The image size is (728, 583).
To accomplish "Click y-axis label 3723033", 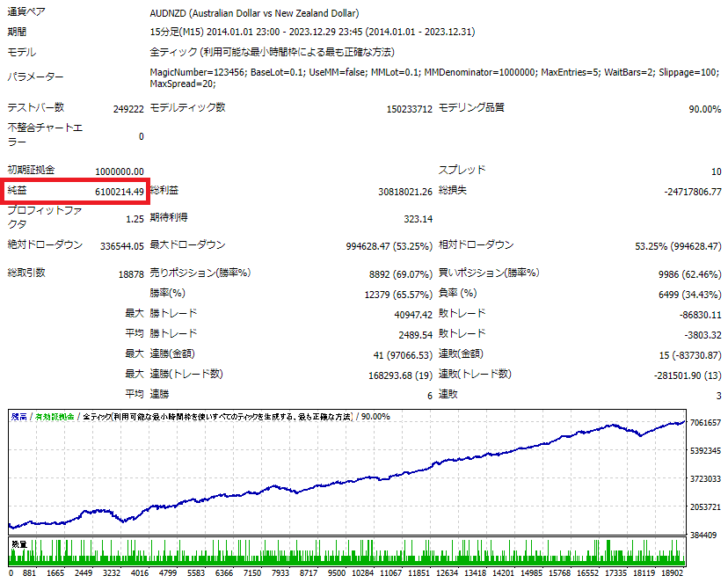I will (705, 478).
